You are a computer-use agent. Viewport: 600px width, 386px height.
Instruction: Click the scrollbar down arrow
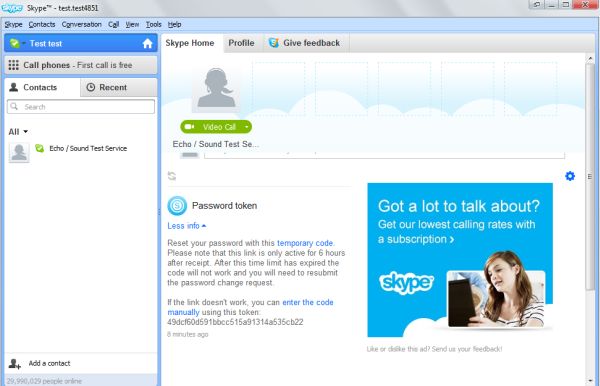[x=590, y=381]
